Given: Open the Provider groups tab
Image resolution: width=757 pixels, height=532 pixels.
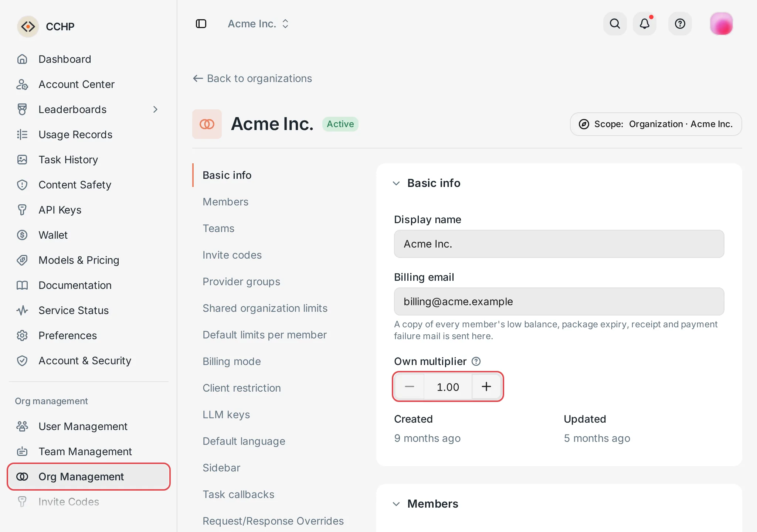Looking at the screenshot, I should (241, 282).
